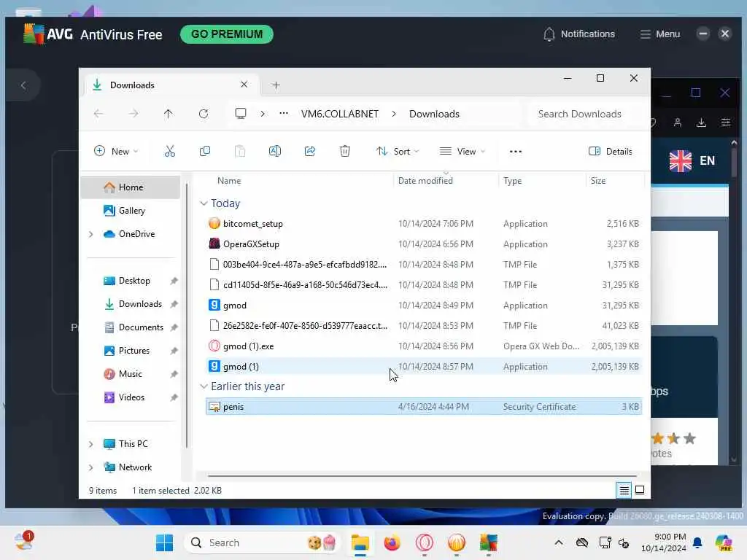Click the greyed Paste clipboard icon
747x560 pixels.
coord(240,152)
